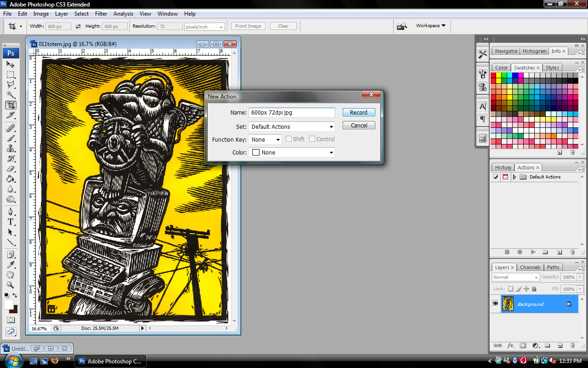Toggle Quick Mask mode
This screenshot has width=588, height=368.
click(x=11, y=320)
